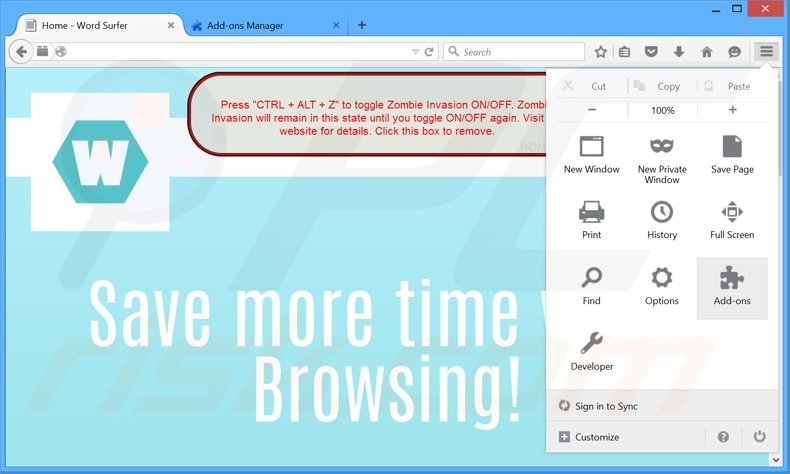This screenshot has width=790, height=474.
Task: Open the Options gear in menu
Action: [661, 288]
